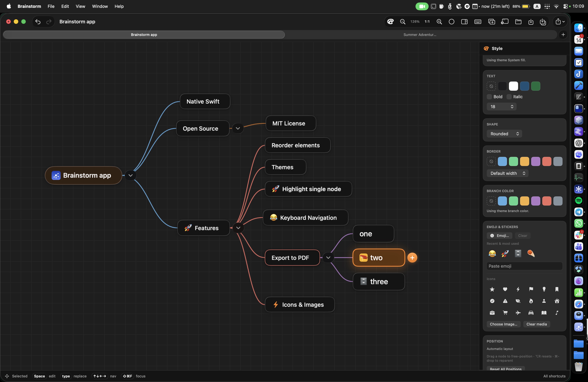Open the Default width border dropdown
This screenshot has height=382, width=588.
[507, 173]
